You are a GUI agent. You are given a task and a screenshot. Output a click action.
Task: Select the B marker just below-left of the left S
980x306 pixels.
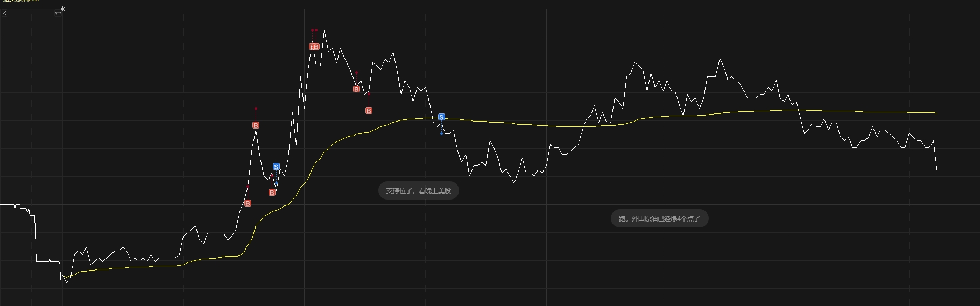coord(272,193)
